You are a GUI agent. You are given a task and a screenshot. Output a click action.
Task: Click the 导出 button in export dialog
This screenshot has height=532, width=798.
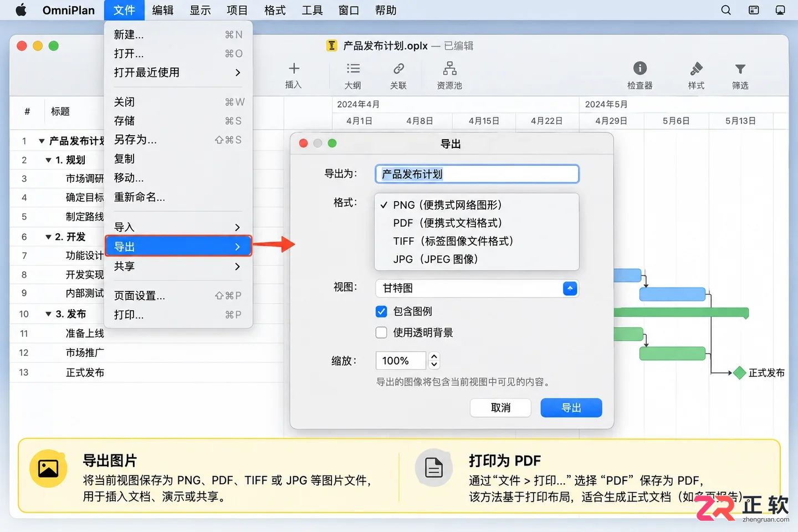(571, 408)
